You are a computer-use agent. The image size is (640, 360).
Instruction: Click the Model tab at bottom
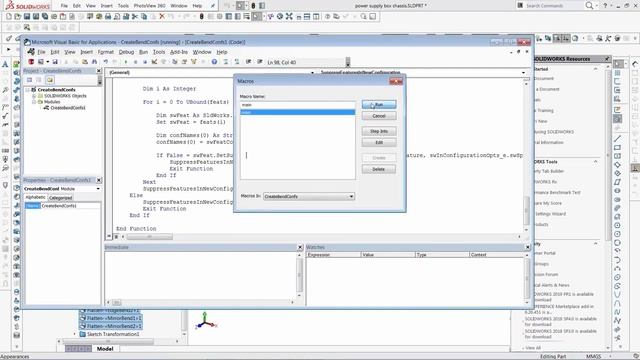tap(105, 349)
